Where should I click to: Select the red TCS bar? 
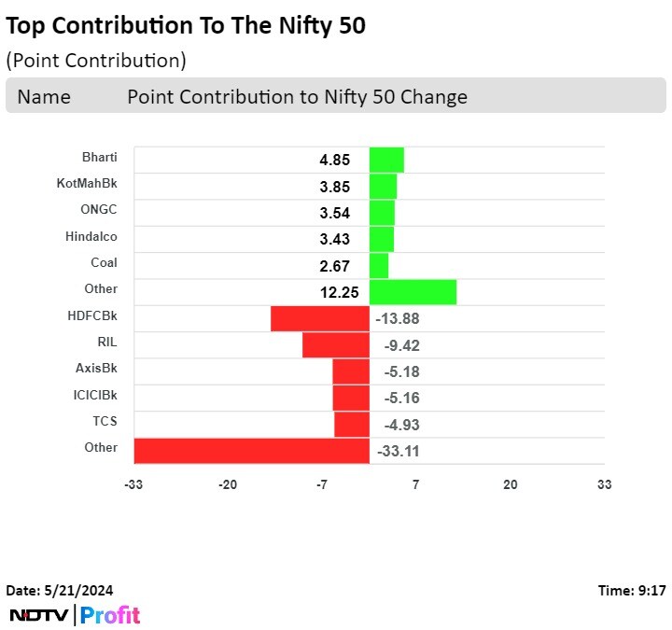(x=352, y=425)
